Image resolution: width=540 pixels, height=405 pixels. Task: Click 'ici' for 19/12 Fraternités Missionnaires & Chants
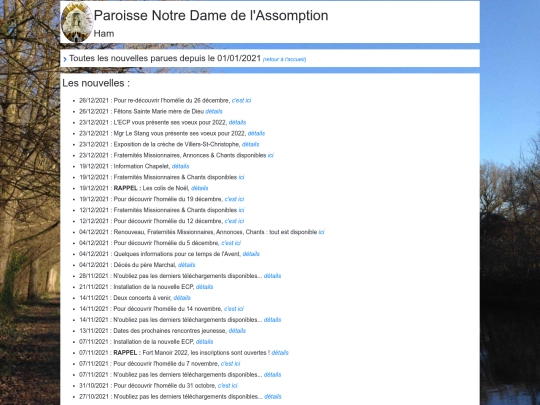(x=241, y=177)
